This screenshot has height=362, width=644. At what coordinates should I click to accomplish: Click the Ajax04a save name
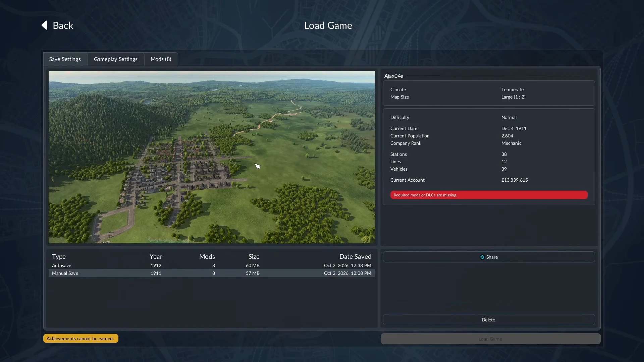click(394, 76)
